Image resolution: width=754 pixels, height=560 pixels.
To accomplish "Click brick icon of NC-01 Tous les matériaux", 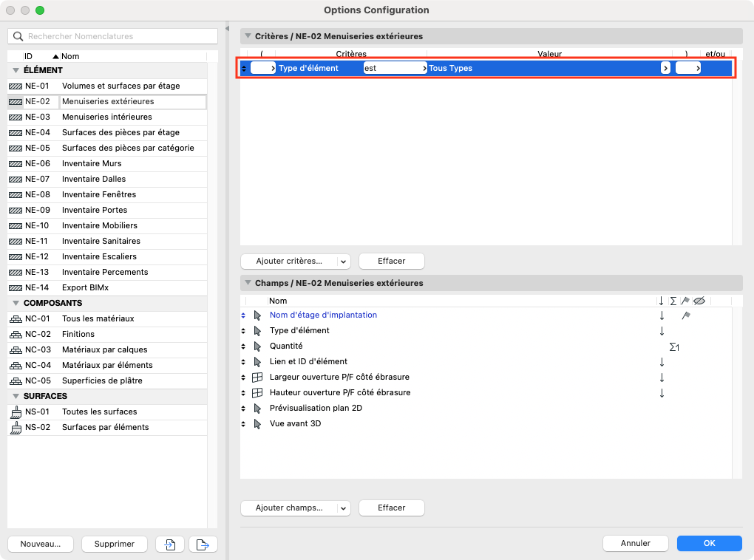I will click(16, 318).
